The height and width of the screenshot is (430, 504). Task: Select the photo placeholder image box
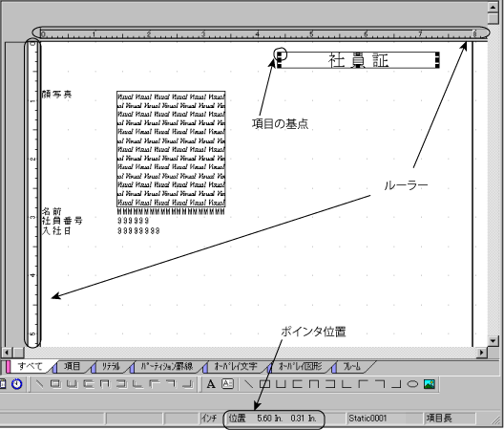171,149
